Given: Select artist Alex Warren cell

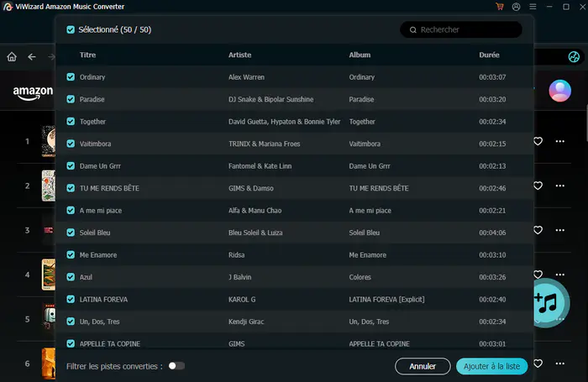Looking at the screenshot, I should coord(246,77).
